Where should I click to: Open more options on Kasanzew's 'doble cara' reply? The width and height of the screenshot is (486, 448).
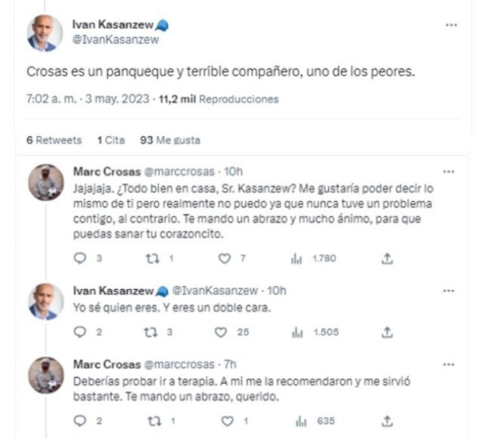click(449, 290)
